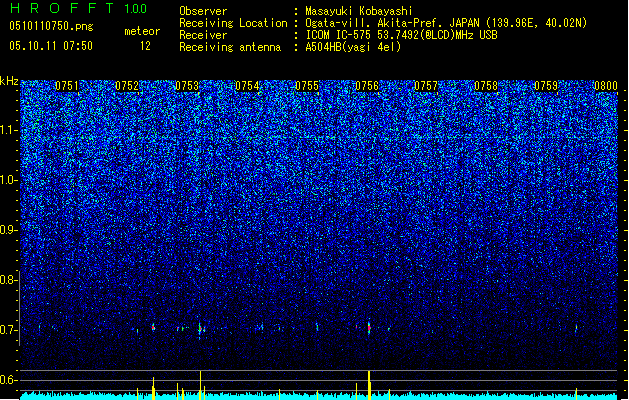Select observer name Masayuki Kobayashi
Viewport: 629px width, 400px height.
[x=359, y=11]
